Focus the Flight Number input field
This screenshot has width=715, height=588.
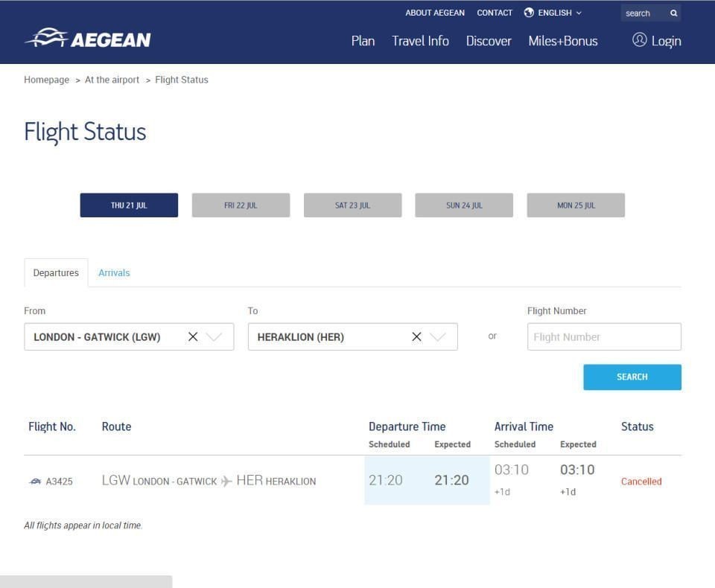click(604, 337)
